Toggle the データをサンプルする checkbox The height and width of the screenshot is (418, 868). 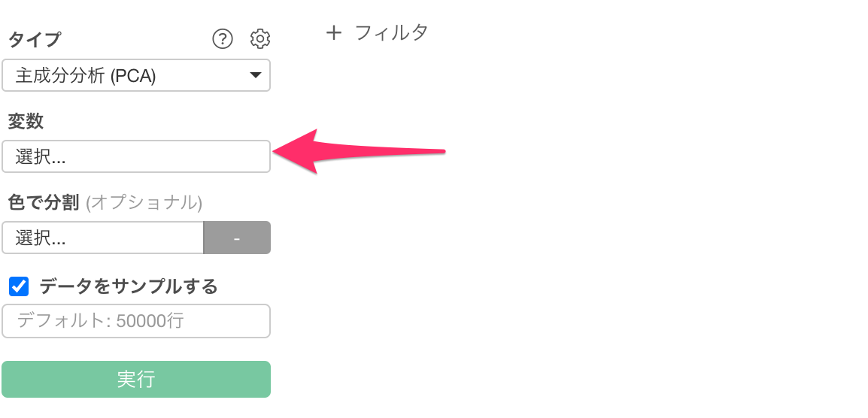tap(19, 286)
